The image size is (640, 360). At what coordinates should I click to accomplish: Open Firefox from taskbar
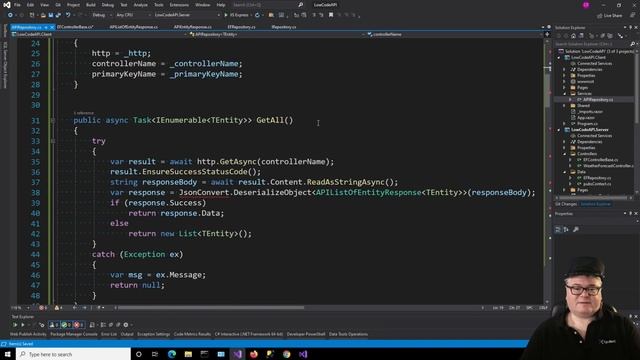(253, 354)
